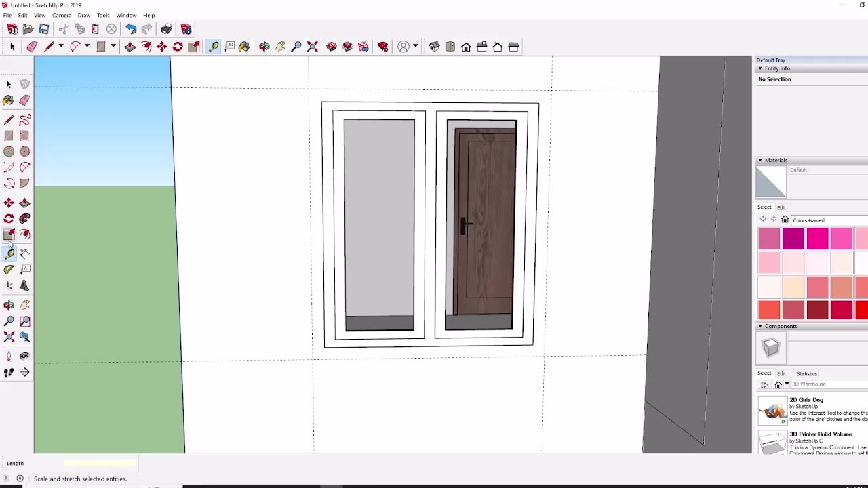Open the account sign-in dropdown arrow

tap(415, 47)
